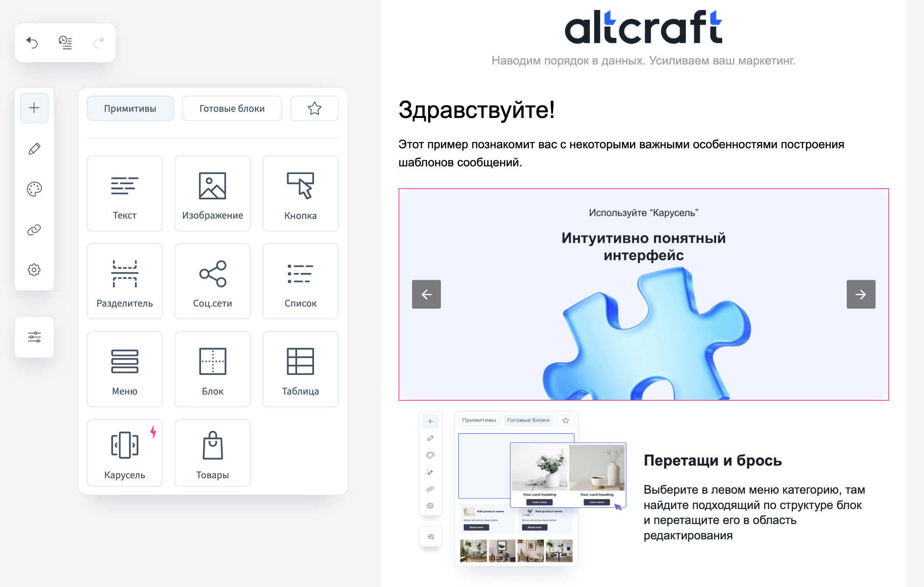
Task: Select the Текст primitive tile
Action: (x=125, y=194)
